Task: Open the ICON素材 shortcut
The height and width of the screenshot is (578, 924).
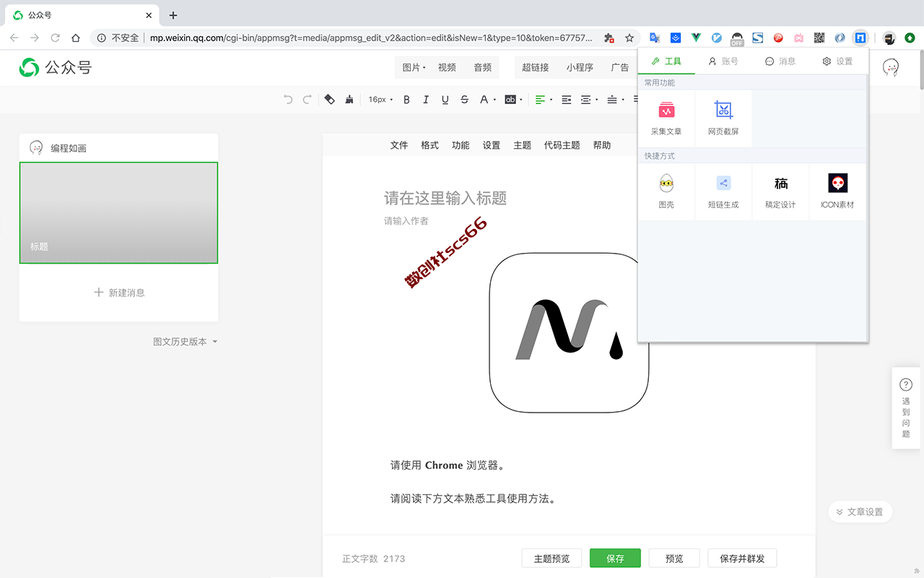Action: click(837, 191)
